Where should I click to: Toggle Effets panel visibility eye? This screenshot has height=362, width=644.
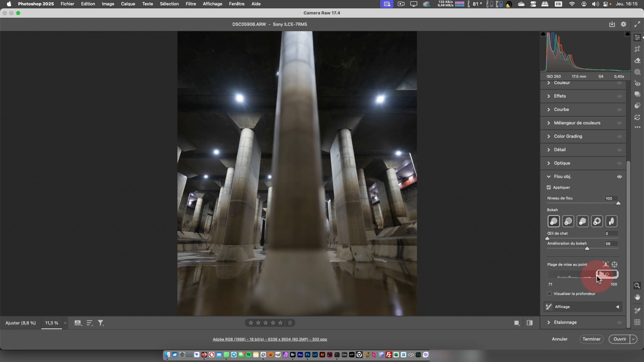tap(619, 96)
